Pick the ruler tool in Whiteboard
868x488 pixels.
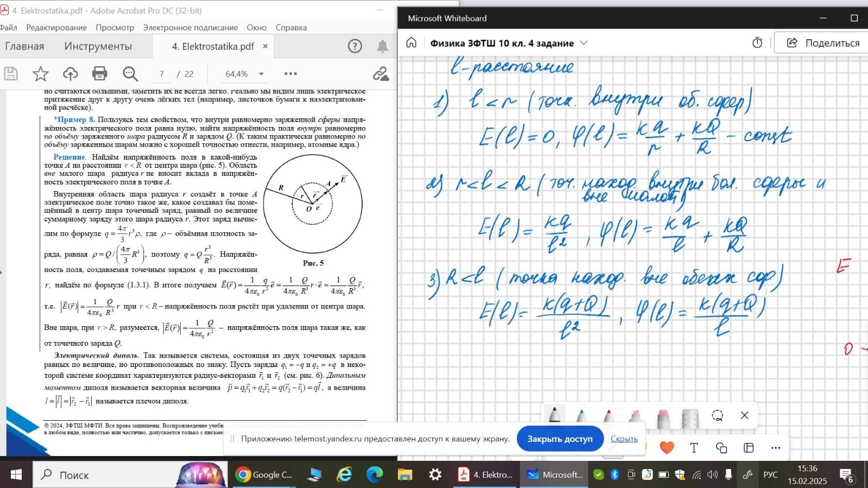690,418
